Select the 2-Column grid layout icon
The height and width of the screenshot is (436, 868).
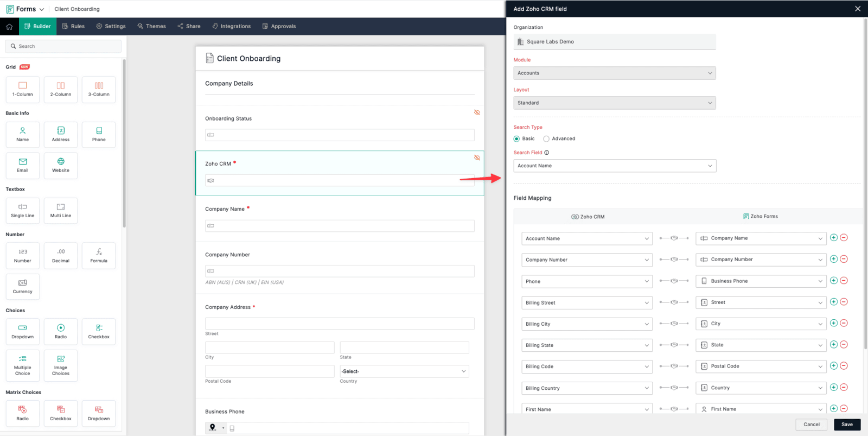tap(61, 89)
